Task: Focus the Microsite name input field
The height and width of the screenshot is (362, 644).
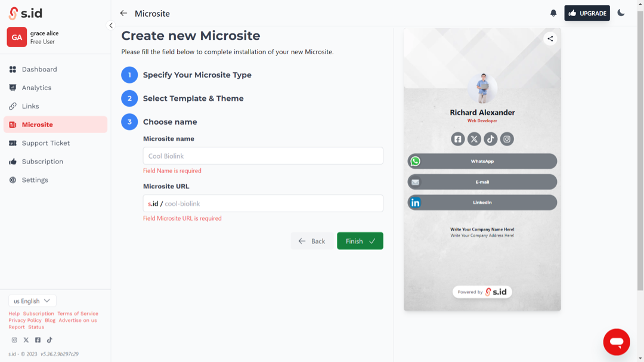Action: click(x=263, y=156)
